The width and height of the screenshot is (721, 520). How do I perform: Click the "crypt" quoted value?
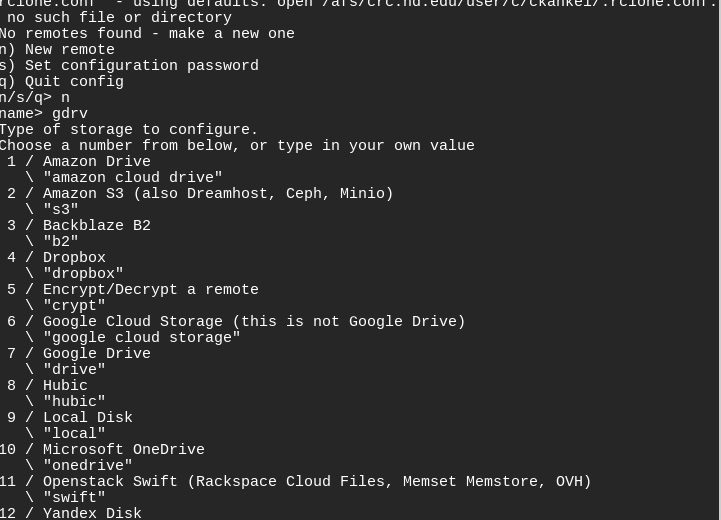point(74,306)
